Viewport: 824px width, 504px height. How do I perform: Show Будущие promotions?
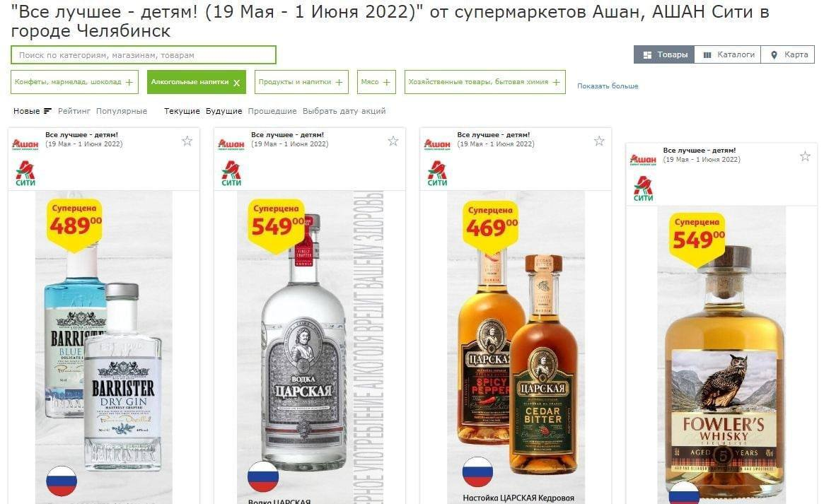[224, 111]
